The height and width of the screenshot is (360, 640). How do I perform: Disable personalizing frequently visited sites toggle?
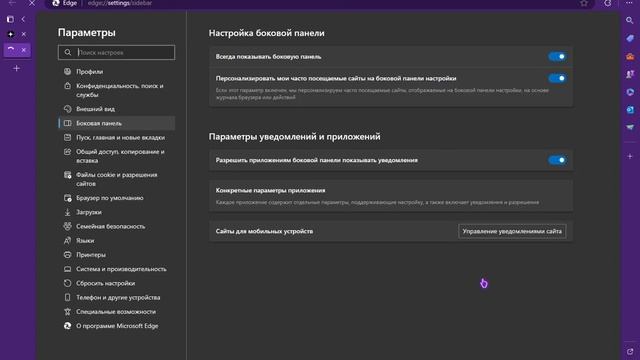tap(557, 78)
